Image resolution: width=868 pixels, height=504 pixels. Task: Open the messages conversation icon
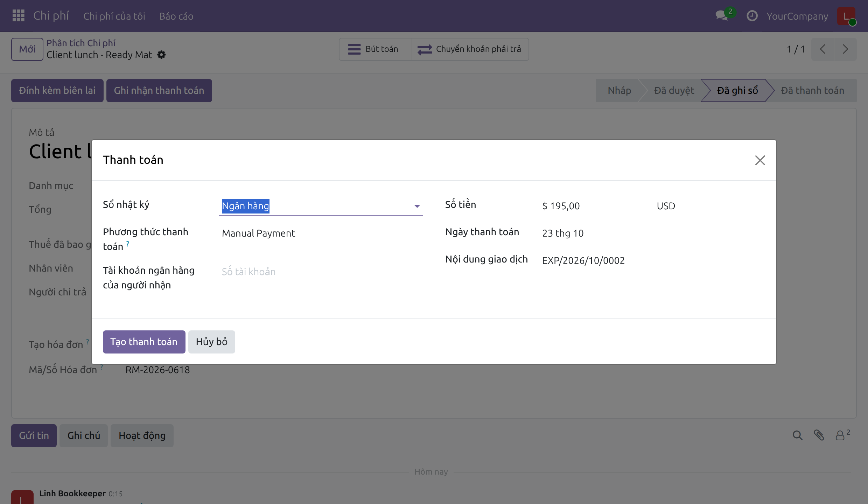tap(722, 15)
